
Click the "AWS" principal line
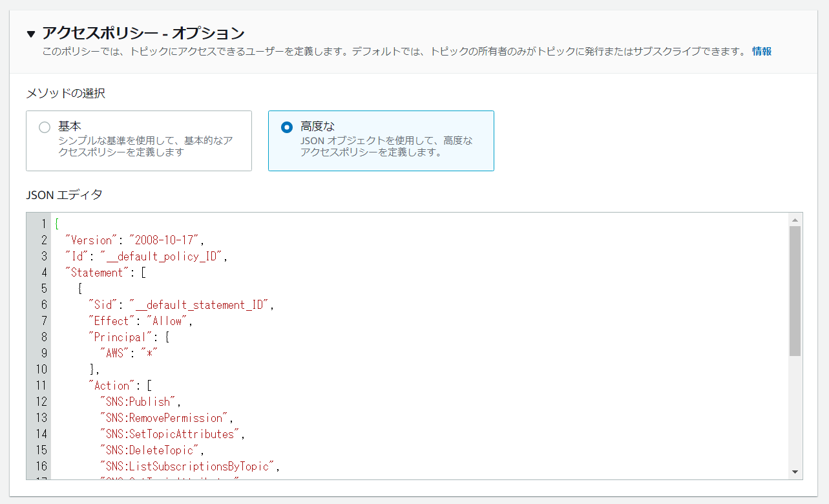point(129,353)
